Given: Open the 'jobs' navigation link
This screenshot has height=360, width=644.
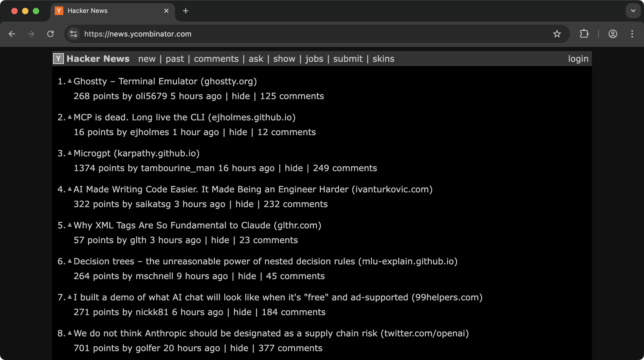Looking at the screenshot, I should [314, 59].
